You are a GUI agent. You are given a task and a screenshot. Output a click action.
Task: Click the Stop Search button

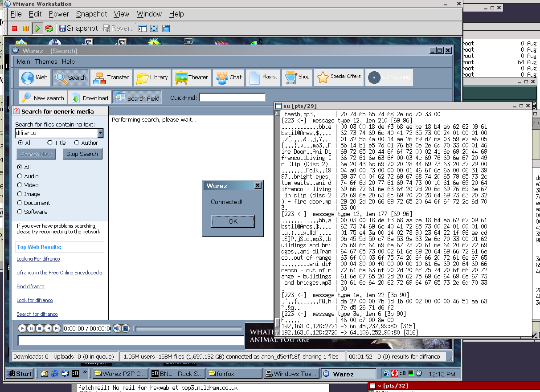(82, 154)
